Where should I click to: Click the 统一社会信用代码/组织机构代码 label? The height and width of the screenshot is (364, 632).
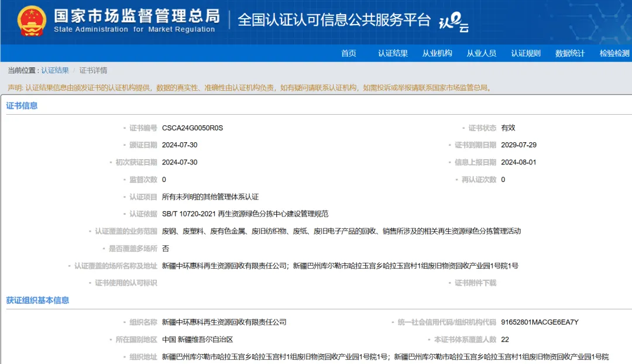(x=446, y=322)
